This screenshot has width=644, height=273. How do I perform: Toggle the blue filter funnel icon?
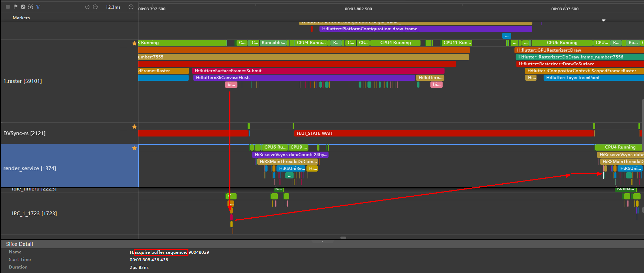(x=38, y=7)
